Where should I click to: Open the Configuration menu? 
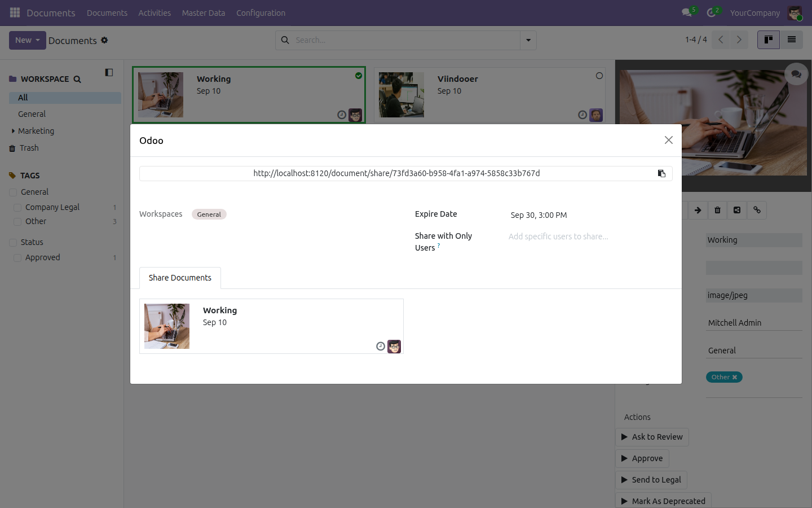click(261, 13)
